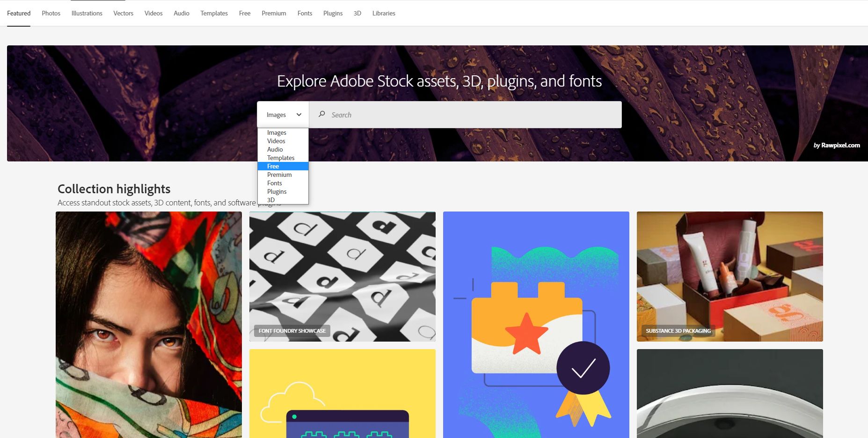The height and width of the screenshot is (438, 868).
Task: Choose Templates in the dropdown list
Action: [x=283, y=158]
